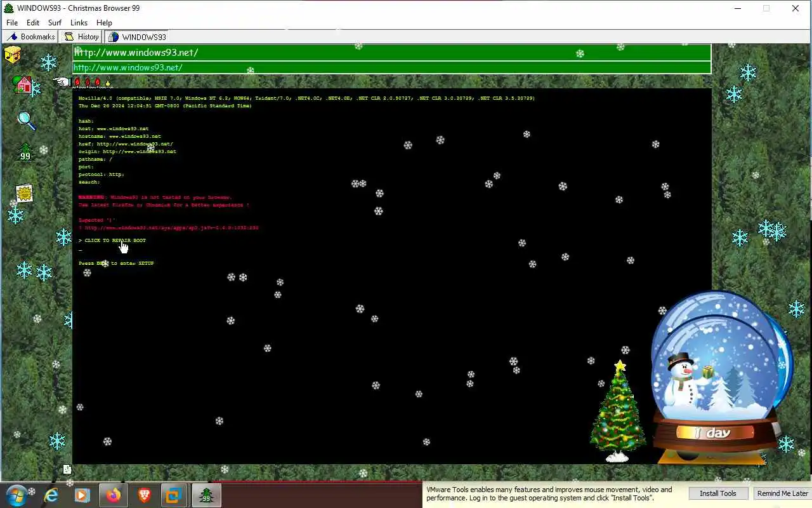Switch to the Bookmarks tab

30,37
